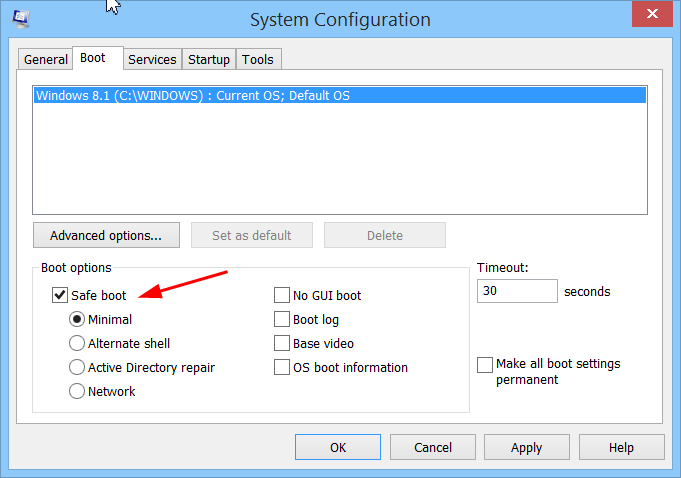This screenshot has height=478, width=681.
Task: Enable the No GUI boot option
Action: pyautogui.click(x=282, y=295)
